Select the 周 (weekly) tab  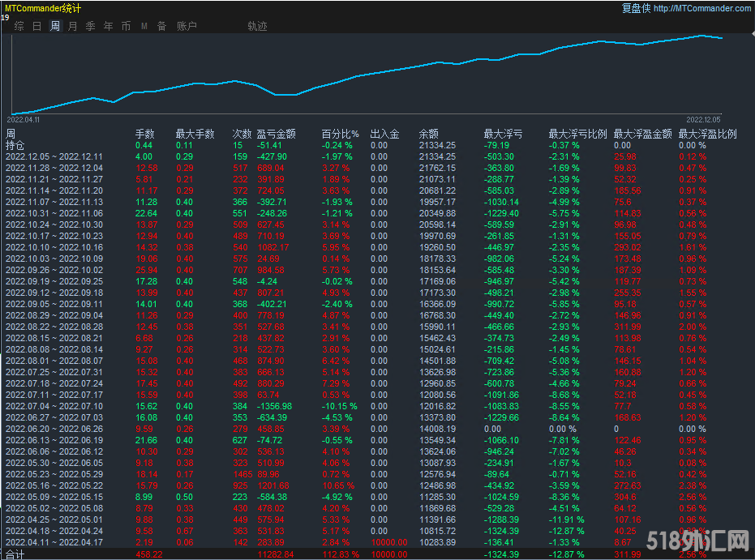point(55,26)
